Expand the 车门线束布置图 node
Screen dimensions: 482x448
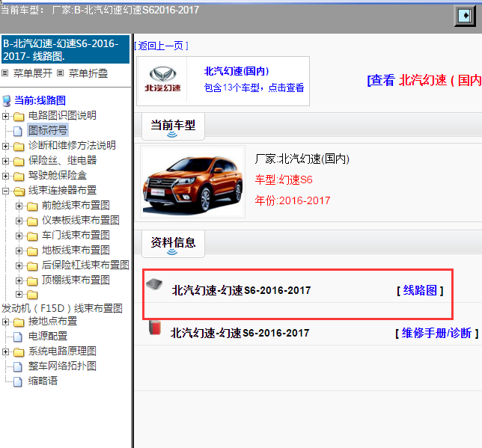pos(19,236)
